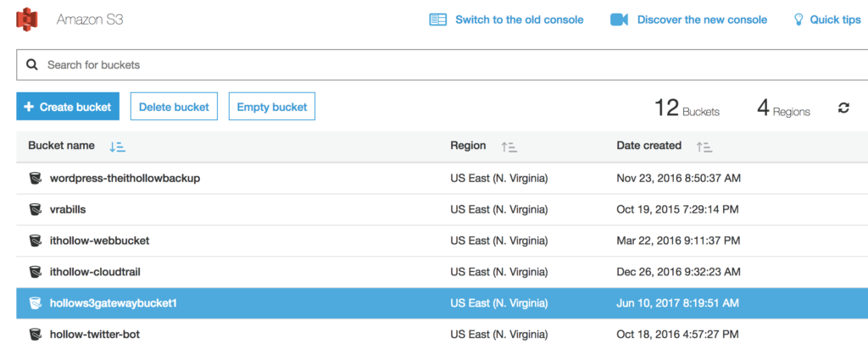The image size is (868, 349).
Task: Click the old console switch icon
Action: tap(437, 19)
